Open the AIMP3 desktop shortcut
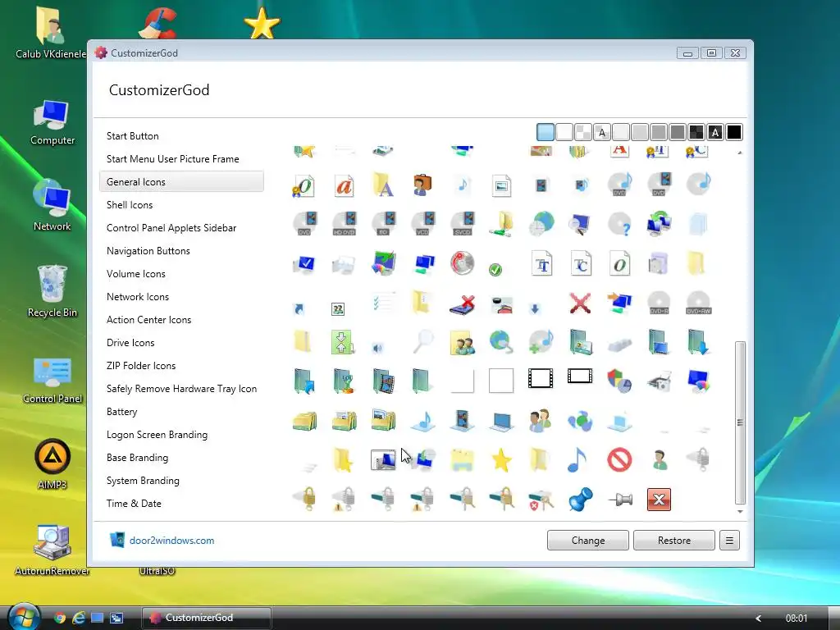 (52, 464)
